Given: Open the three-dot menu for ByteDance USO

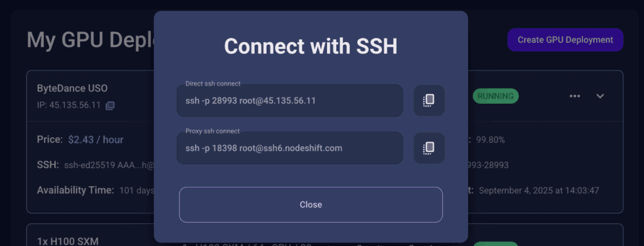Looking at the screenshot, I should coord(575,96).
